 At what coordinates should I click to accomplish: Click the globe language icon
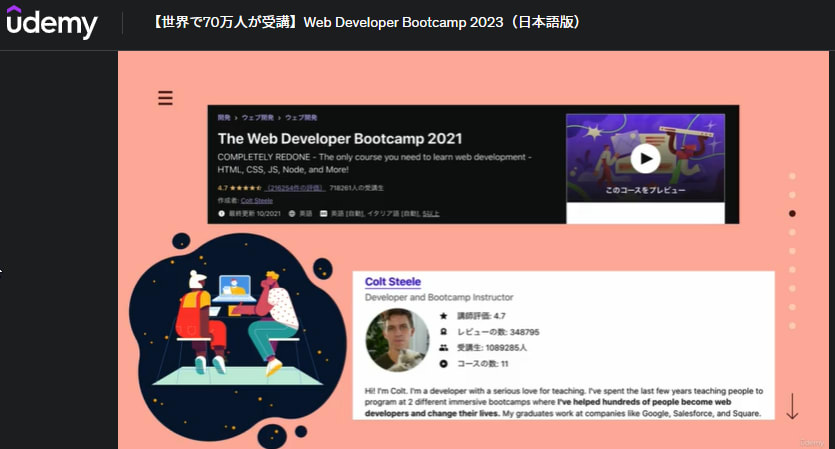[292, 214]
